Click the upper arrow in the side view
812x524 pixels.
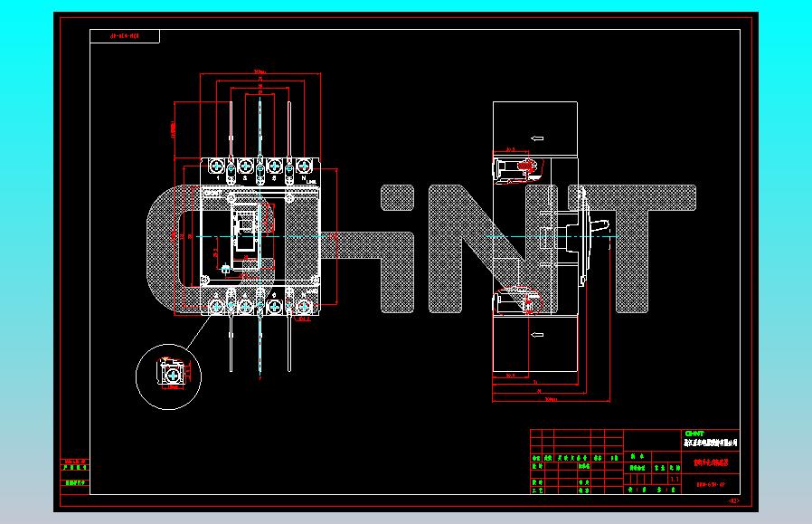(537, 138)
